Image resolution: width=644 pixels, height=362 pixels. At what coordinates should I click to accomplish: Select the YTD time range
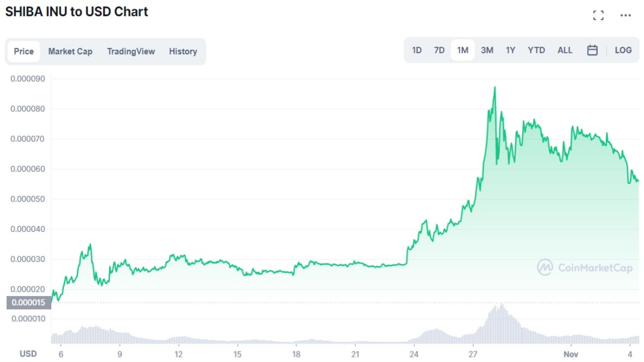[536, 50]
